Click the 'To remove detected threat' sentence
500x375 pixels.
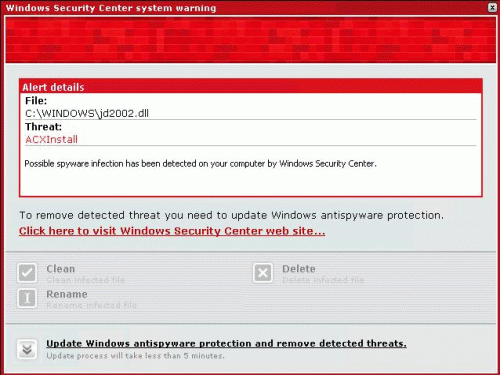pyautogui.click(x=232, y=215)
